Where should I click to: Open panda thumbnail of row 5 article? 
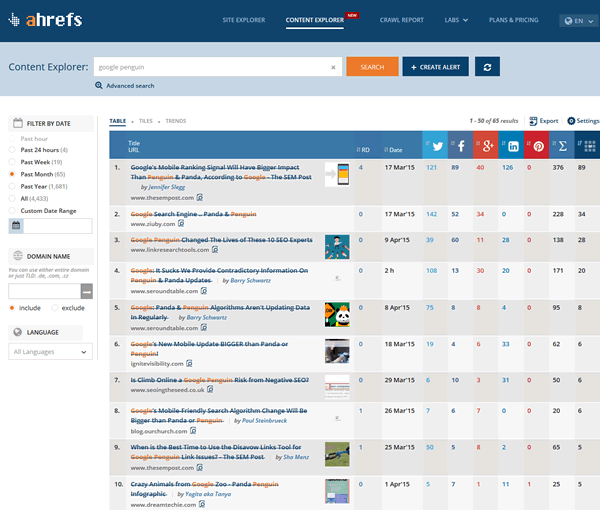point(337,315)
